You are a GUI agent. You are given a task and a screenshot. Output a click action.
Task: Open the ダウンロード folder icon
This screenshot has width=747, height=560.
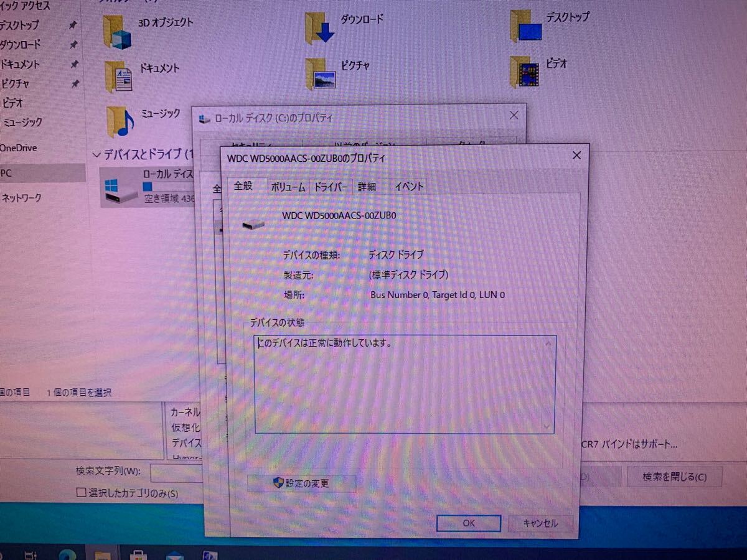pos(319,28)
